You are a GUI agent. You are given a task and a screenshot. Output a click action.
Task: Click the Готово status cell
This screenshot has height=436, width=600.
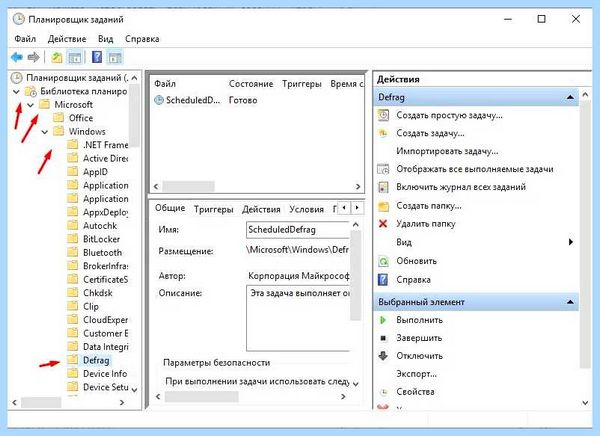[243, 100]
